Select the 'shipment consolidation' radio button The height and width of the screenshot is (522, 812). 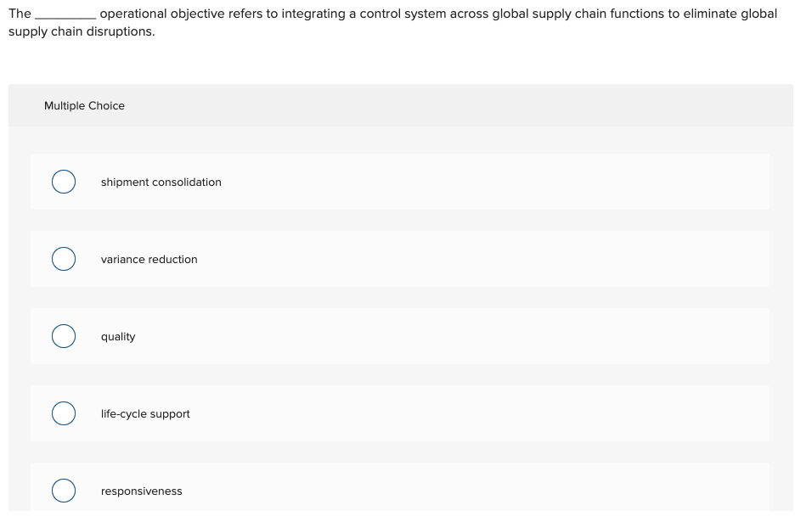(x=63, y=182)
